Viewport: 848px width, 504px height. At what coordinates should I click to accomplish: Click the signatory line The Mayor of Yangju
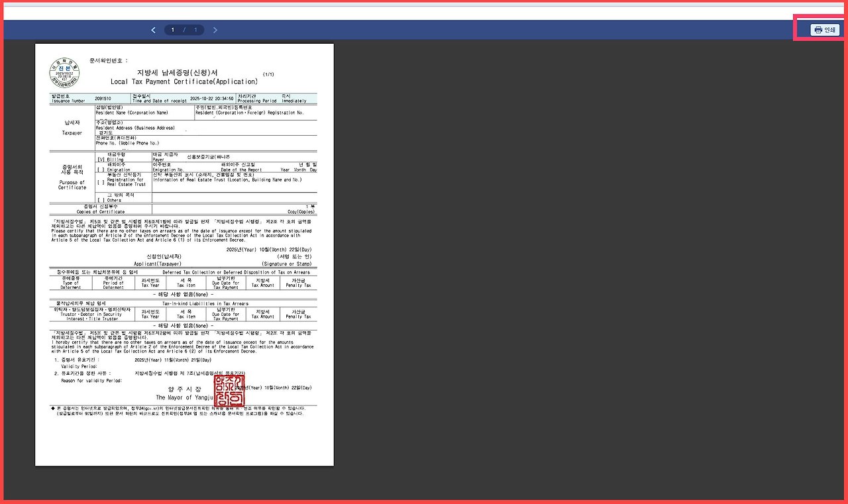[186, 397]
